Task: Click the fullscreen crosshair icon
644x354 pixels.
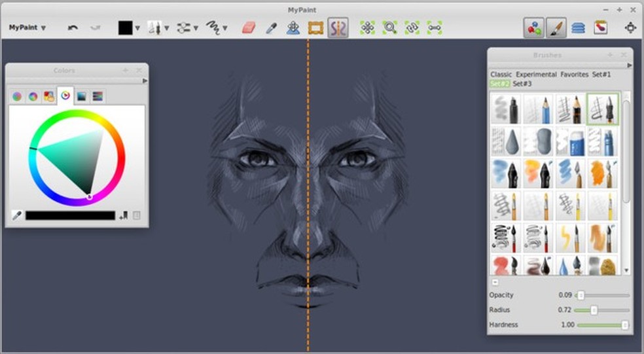Action: click(630, 27)
